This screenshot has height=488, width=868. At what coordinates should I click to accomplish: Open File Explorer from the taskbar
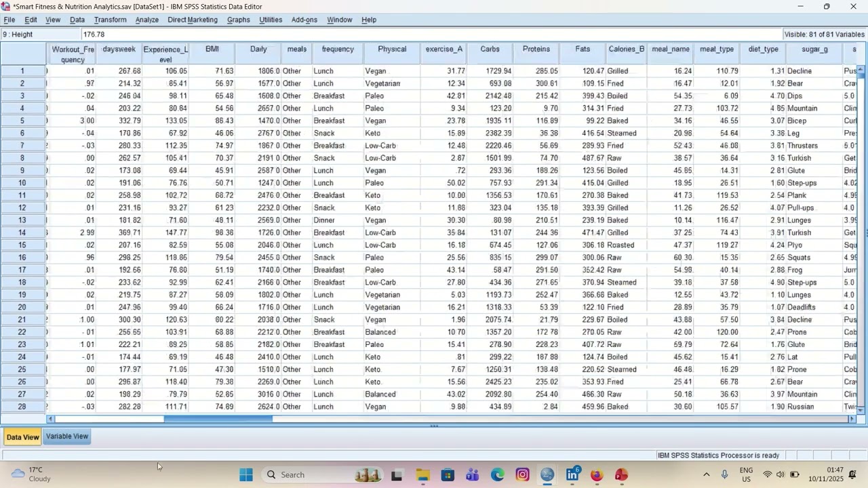(x=423, y=475)
